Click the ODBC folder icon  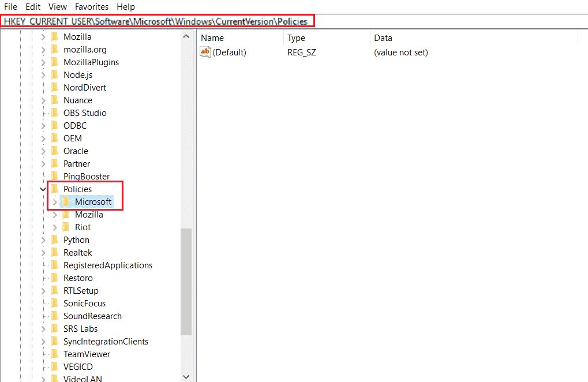coord(55,126)
